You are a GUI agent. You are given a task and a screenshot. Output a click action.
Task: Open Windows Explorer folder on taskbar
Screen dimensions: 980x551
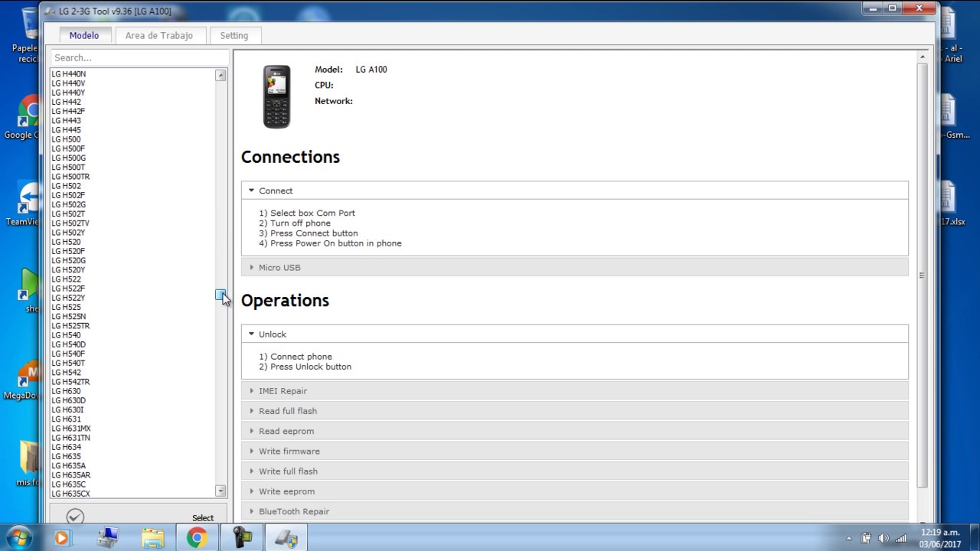pos(152,538)
